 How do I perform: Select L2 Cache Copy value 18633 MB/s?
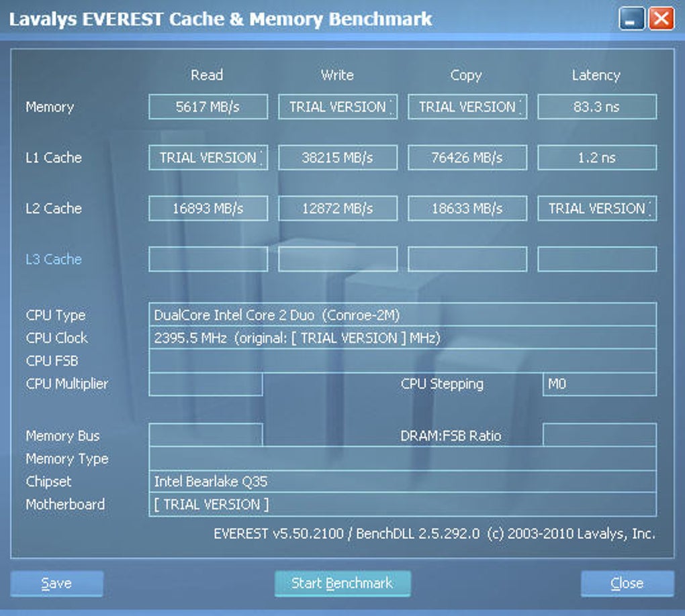[467, 208]
